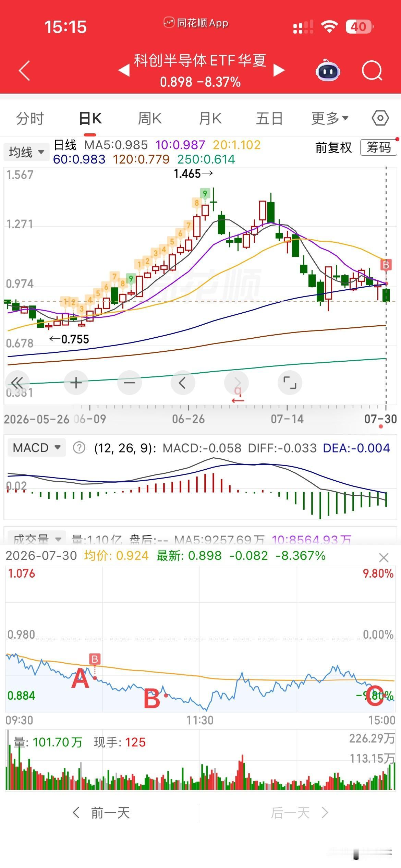Tap the 量: 101.70万 volume value
This screenshot has width=401, height=868.
coord(48,742)
